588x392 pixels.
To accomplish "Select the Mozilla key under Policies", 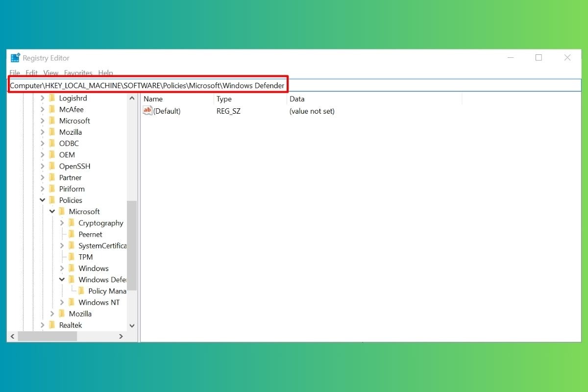I will point(80,314).
